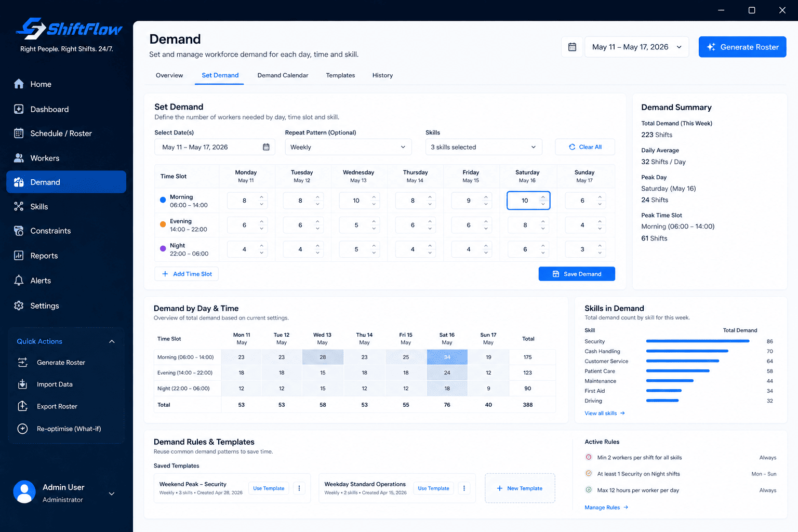Increase Saturday Morning demand stepper
Screen dimensions: 798x532
tap(543, 197)
